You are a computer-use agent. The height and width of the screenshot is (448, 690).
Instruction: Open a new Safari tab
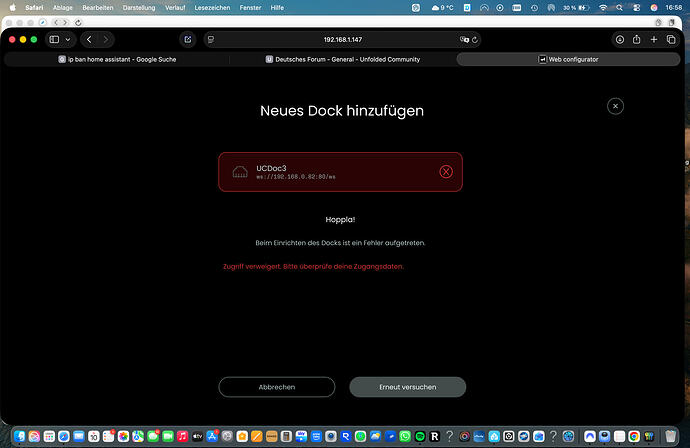[x=654, y=39]
